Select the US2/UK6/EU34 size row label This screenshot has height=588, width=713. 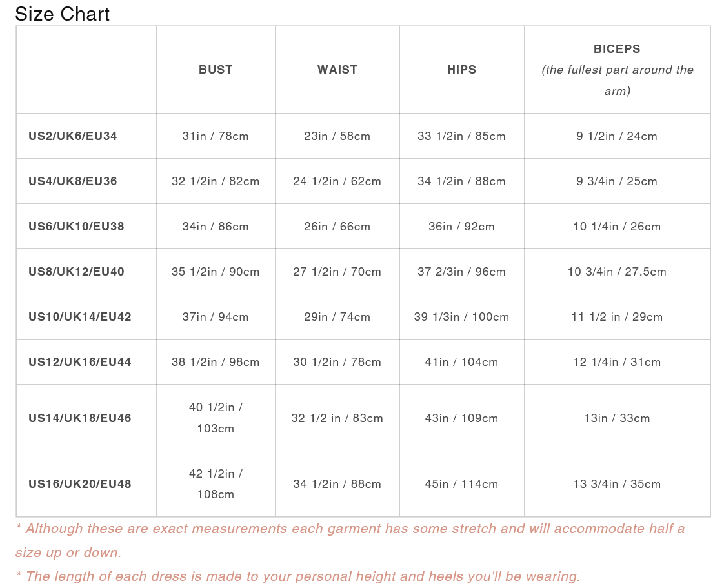[73, 136]
